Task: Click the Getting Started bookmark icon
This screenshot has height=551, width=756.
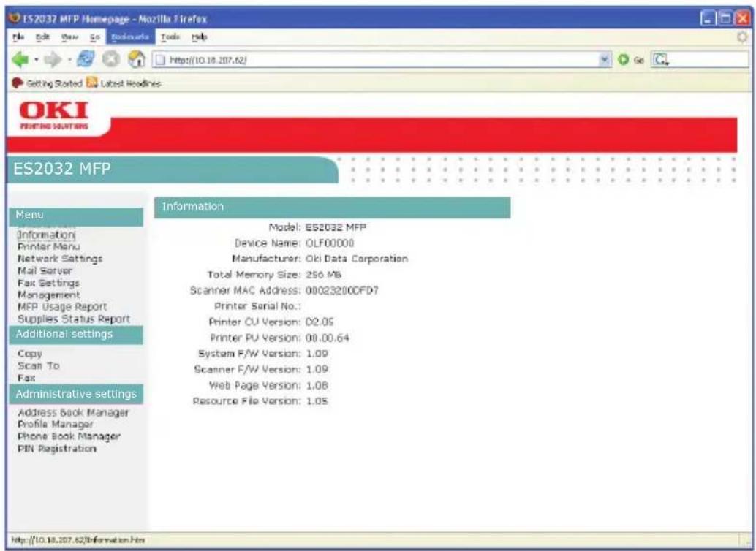Action: [x=18, y=83]
